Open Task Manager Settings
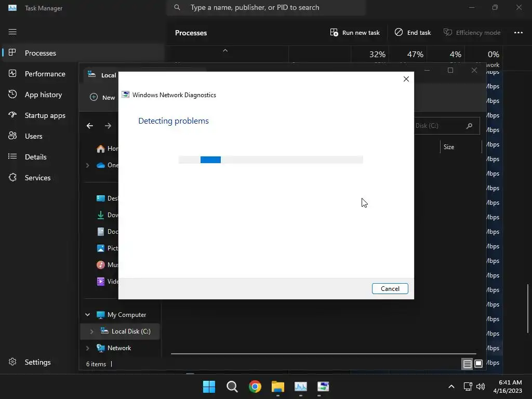This screenshot has height=399, width=532. (37, 362)
